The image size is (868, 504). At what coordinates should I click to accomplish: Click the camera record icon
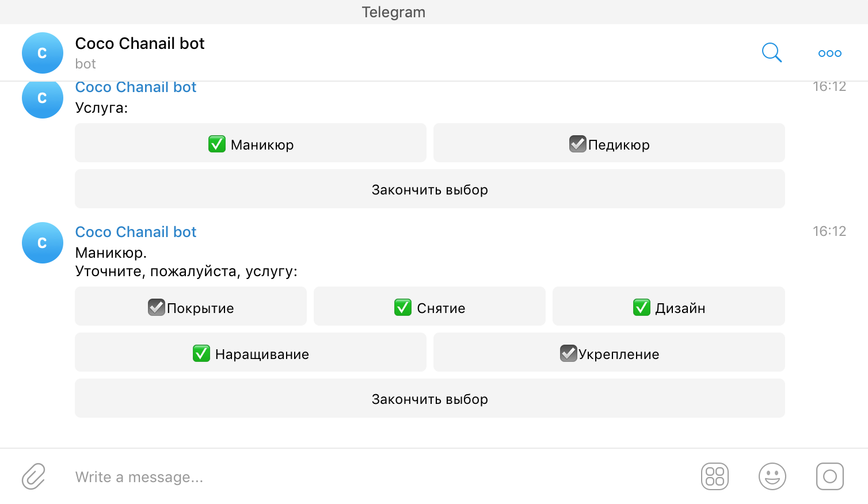(x=830, y=476)
